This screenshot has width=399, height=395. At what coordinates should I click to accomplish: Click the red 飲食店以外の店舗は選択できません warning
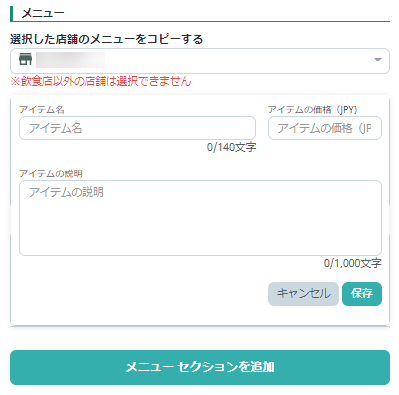(x=101, y=81)
